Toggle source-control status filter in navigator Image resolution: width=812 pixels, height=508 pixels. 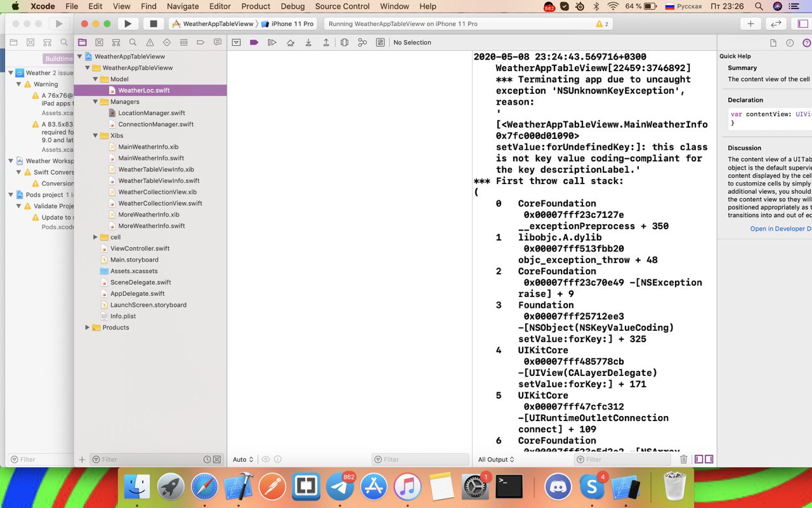[x=217, y=459]
